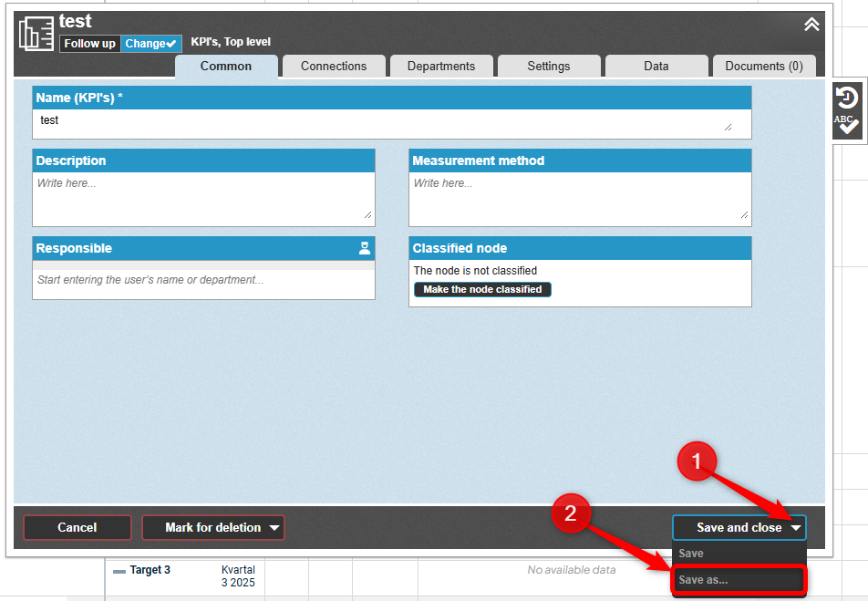
Task: Open the Connections tab
Action: tap(334, 66)
